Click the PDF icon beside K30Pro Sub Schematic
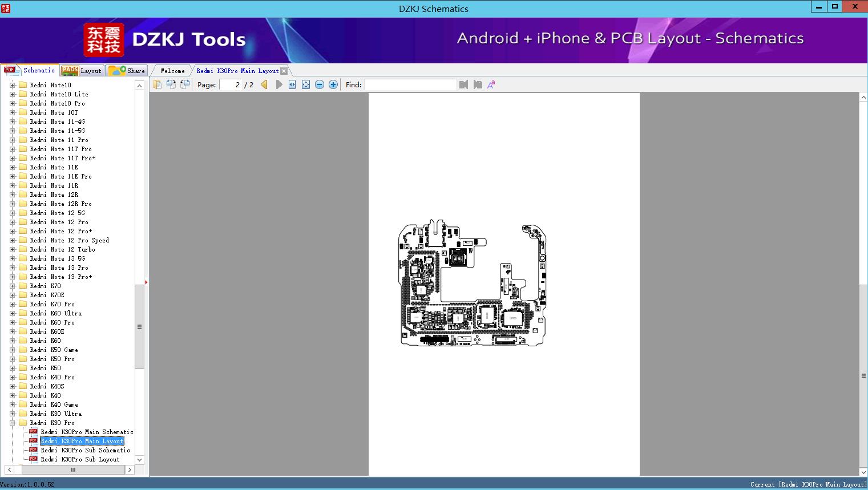868x490 pixels. coord(33,449)
